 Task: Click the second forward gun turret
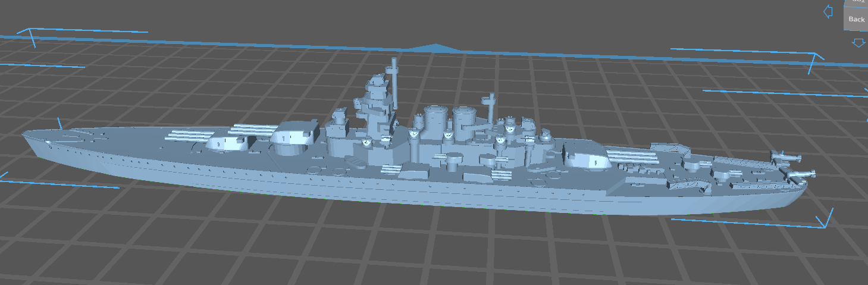(293, 136)
